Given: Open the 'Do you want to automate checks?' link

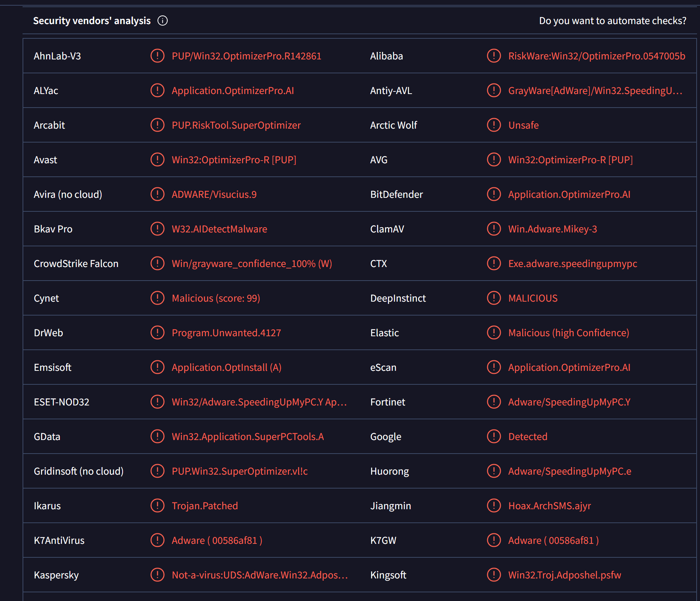Looking at the screenshot, I should click(612, 21).
